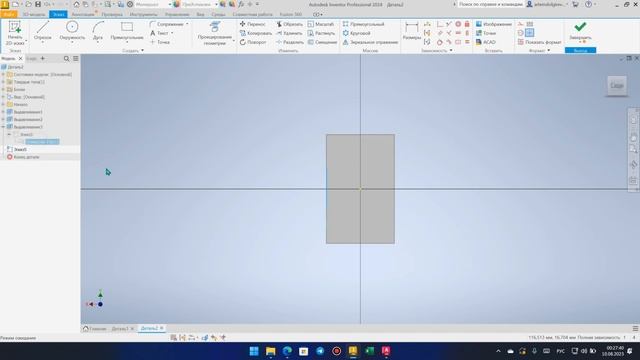Viewport: 640px width, 360px height.
Task: Click search icon in model browser
Action: point(67,59)
